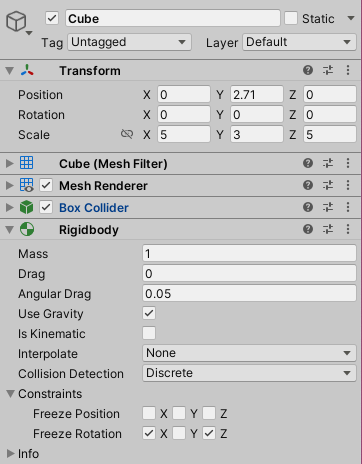
Task: Click the Position Z field
Action: pyautogui.click(x=330, y=94)
